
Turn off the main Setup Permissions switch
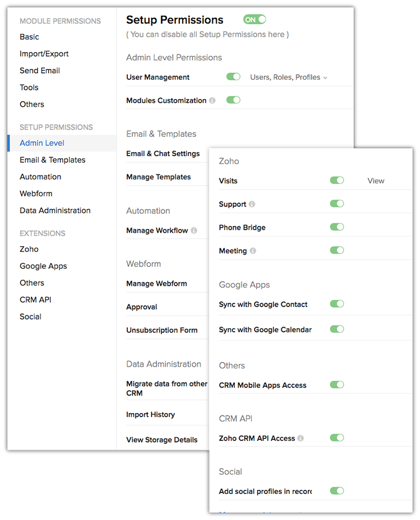point(254,20)
